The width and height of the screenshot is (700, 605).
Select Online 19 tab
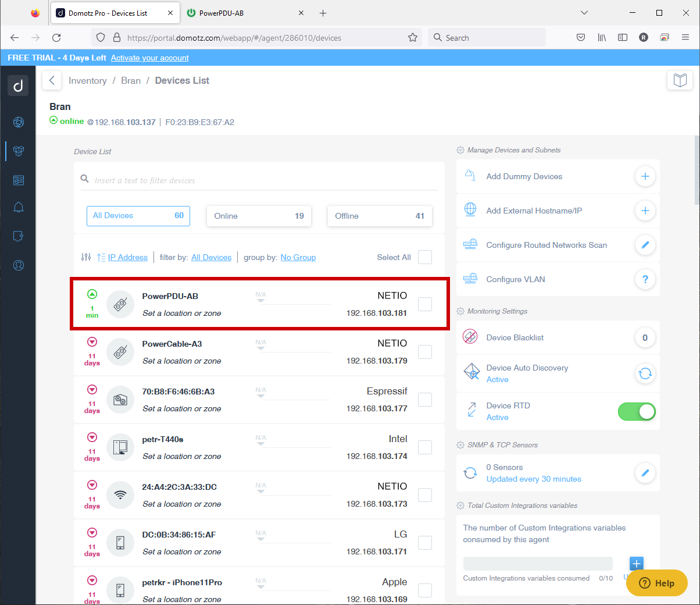[259, 216]
